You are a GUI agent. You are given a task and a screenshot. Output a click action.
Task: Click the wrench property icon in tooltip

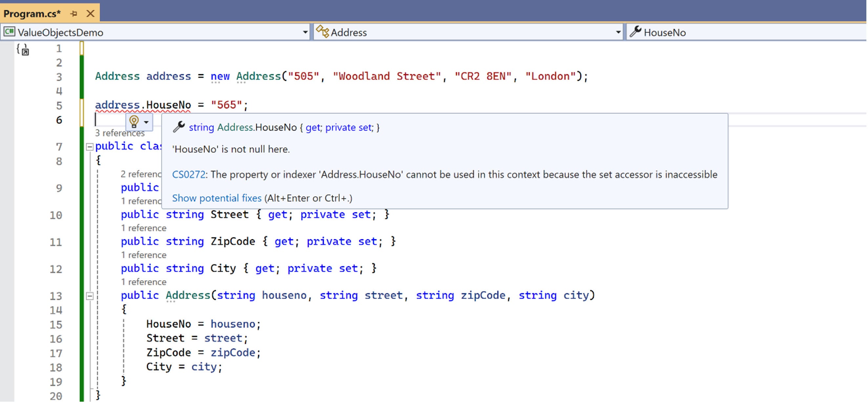(x=178, y=127)
